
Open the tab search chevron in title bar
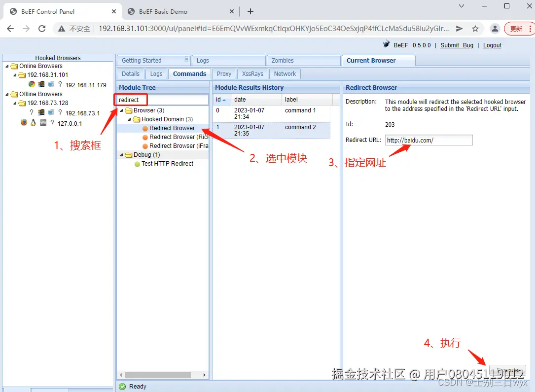[x=462, y=6]
